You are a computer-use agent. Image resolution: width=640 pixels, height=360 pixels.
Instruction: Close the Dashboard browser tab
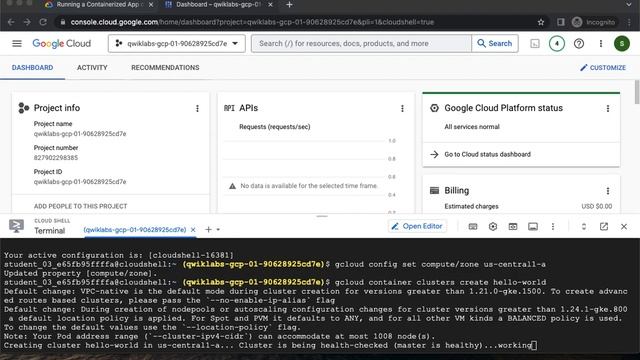[x=271, y=5]
